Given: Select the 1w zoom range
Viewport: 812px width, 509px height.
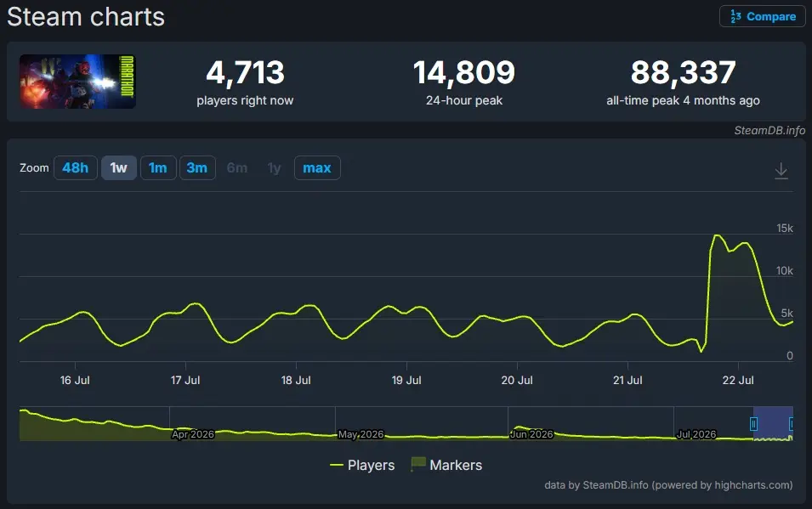Looking at the screenshot, I should pyautogui.click(x=118, y=167).
